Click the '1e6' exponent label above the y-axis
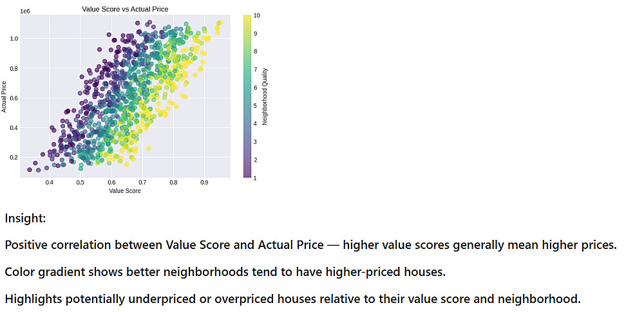Image resolution: width=644 pixels, height=312 pixels. pyautogui.click(x=25, y=11)
